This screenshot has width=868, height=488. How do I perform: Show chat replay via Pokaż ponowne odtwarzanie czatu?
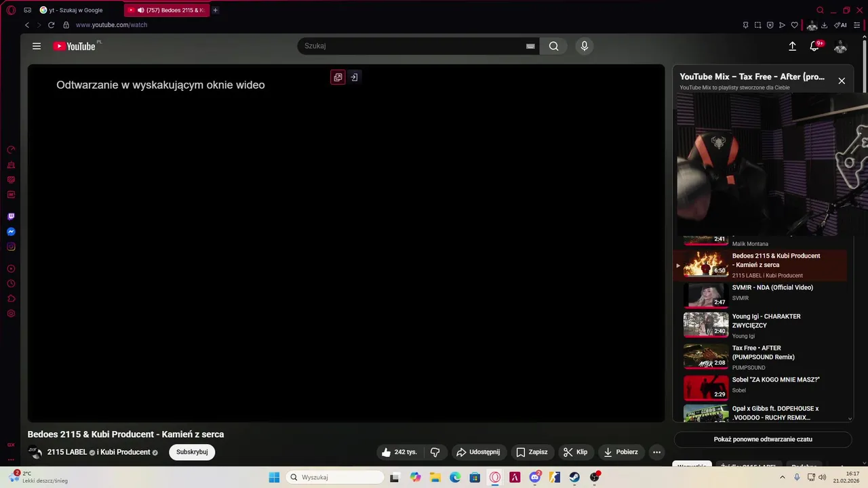click(763, 439)
